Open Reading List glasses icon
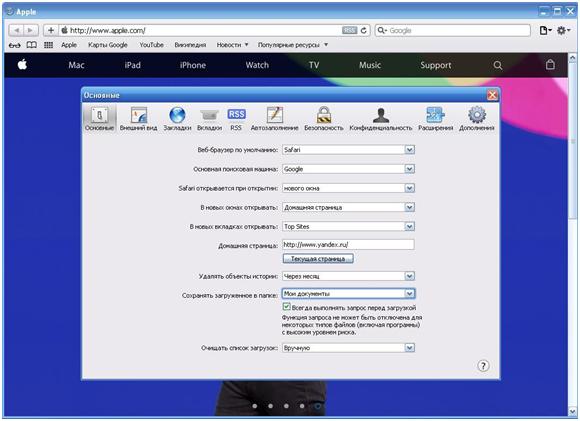 (x=14, y=45)
